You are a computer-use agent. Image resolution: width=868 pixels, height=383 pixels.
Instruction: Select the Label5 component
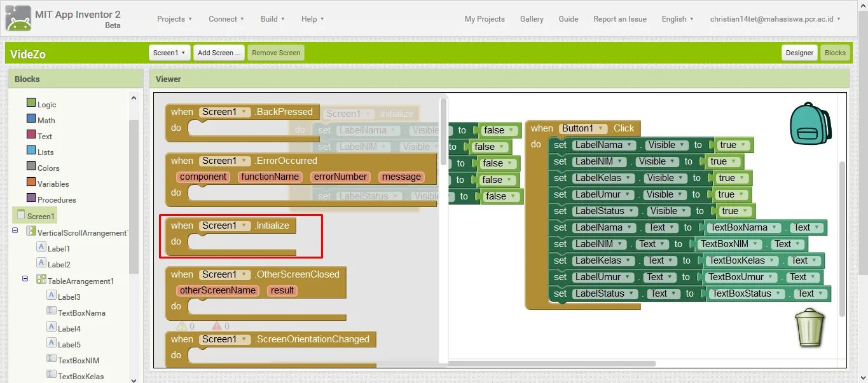click(64, 344)
